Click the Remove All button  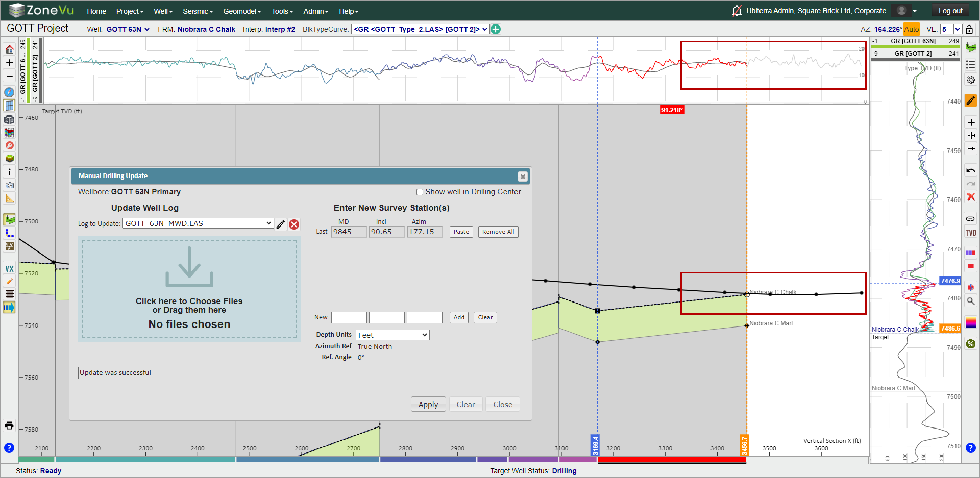click(x=498, y=232)
